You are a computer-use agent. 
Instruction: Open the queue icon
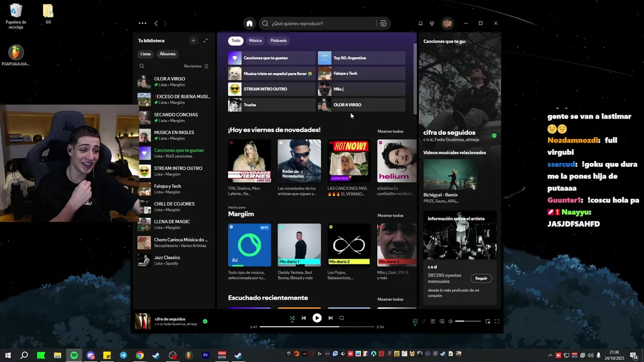click(x=433, y=321)
